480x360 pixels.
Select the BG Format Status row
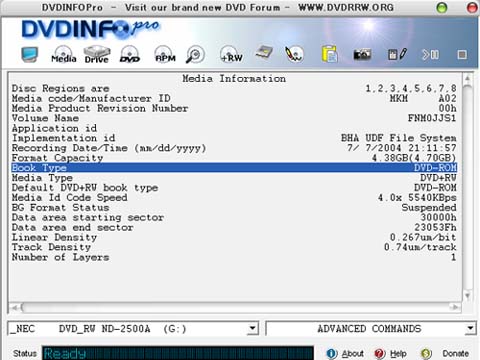pos(234,207)
